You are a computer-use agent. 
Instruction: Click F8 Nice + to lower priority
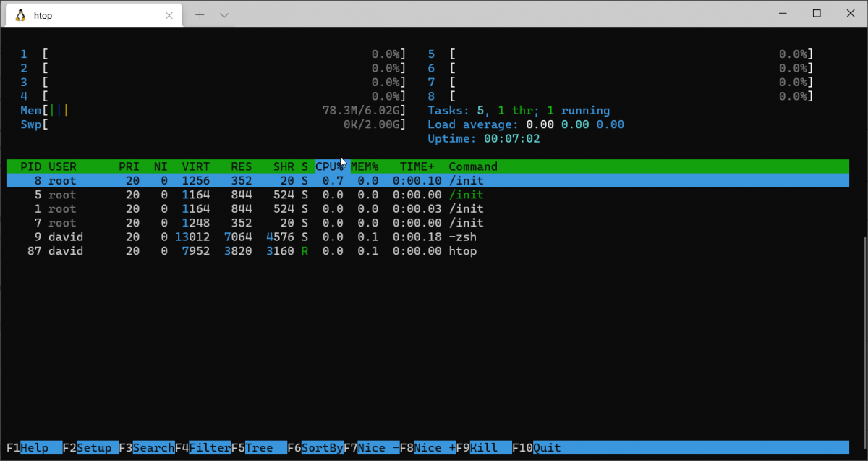pos(428,447)
